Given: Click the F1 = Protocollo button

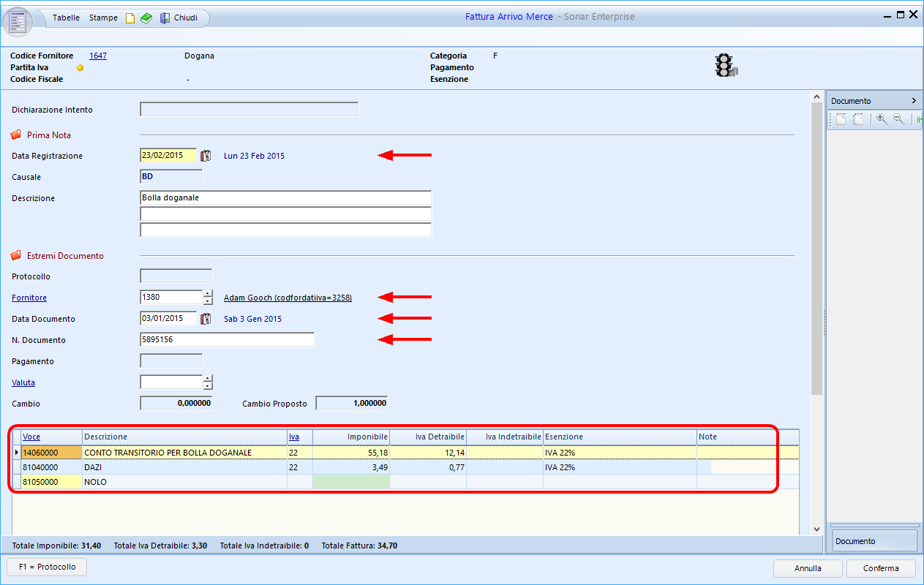Looking at the screenshot, I should 47,567.
